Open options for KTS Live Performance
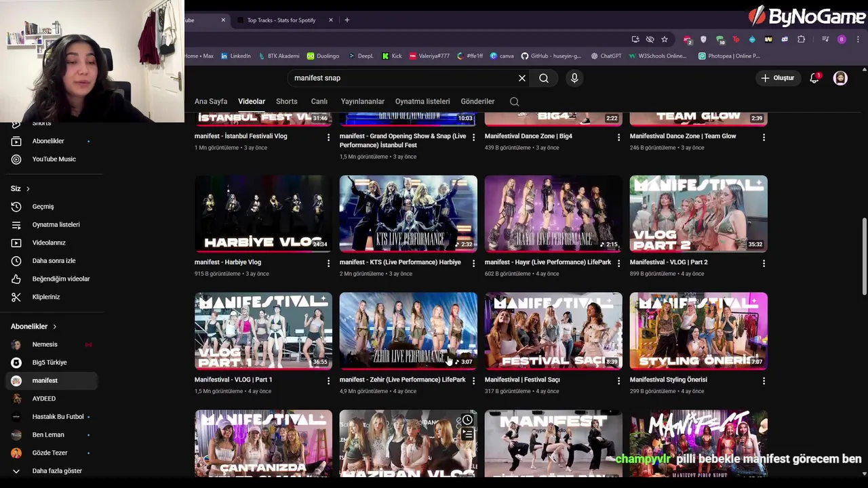868x488 pixels. pyautogui.click(x=473, y=263)
